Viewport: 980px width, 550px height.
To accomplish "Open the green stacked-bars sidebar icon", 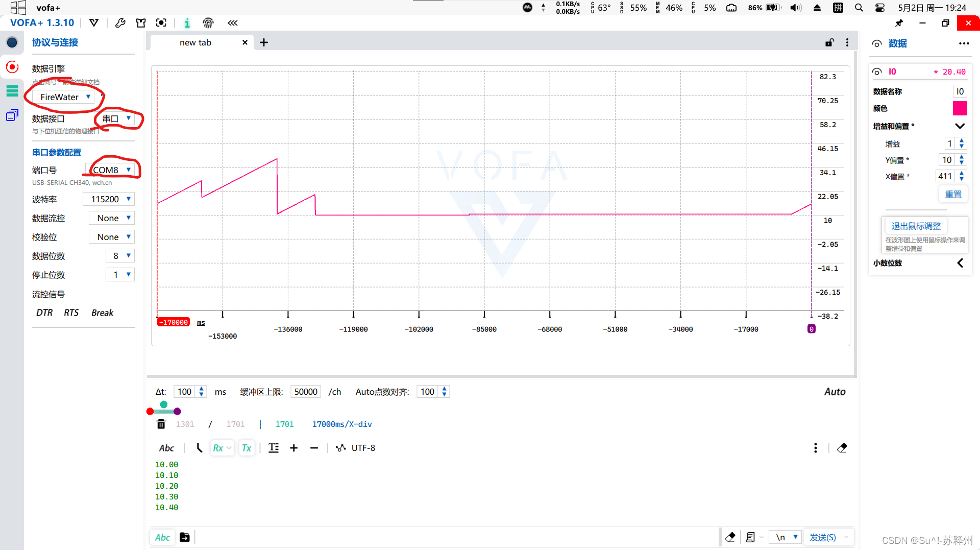I will pos(12,91).
